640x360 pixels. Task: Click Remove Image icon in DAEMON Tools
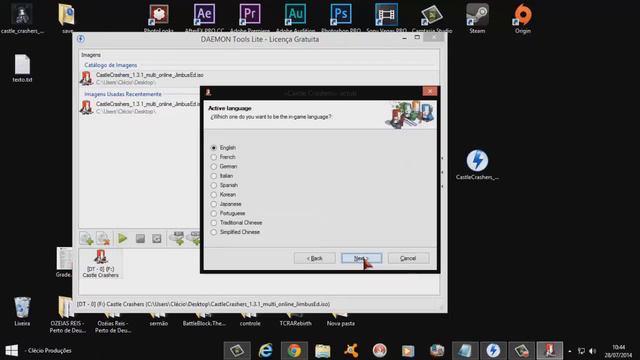103,238
